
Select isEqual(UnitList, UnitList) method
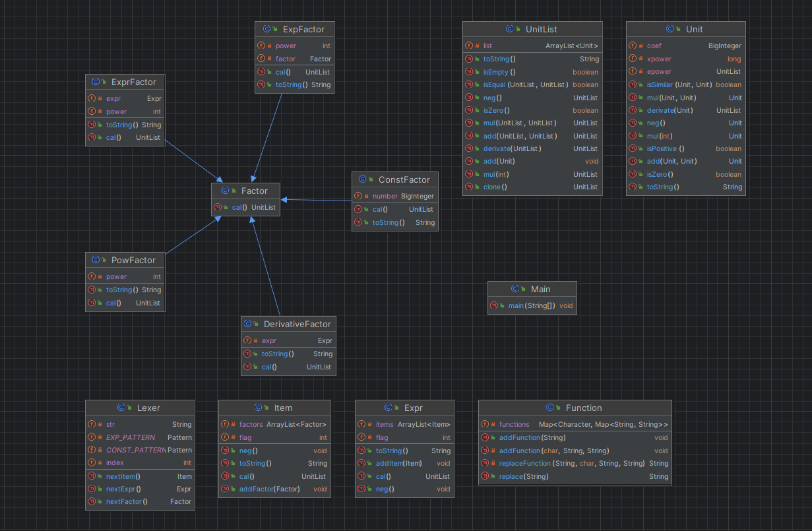coord(532,84)
